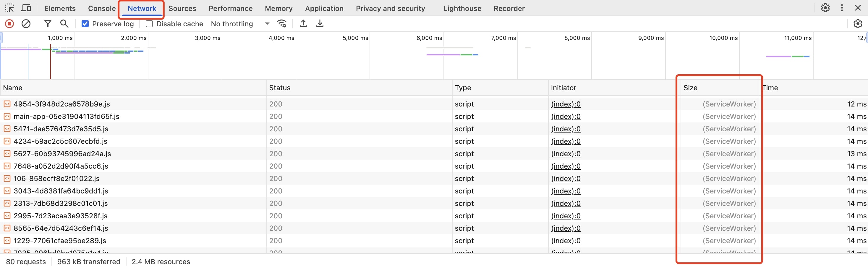Sort requests by Size column header

[690, 88]
